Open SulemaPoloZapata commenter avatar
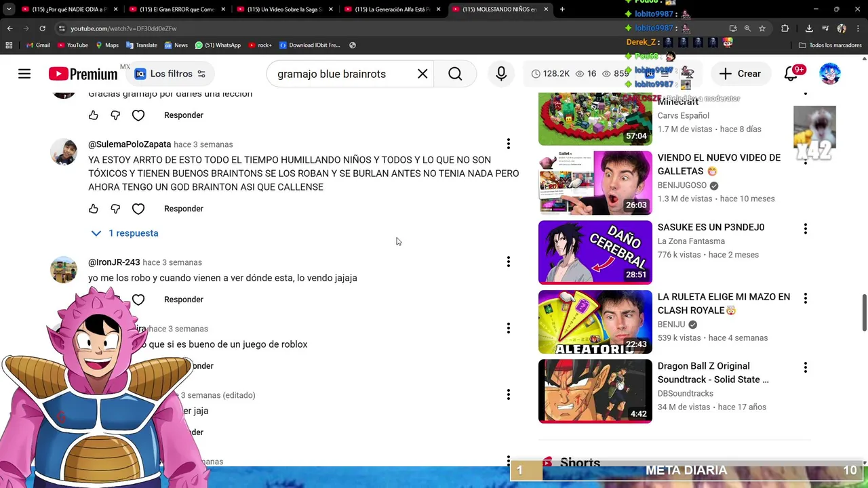The width and height of the screenshot is (868, 488). click(x=64, y=152)
